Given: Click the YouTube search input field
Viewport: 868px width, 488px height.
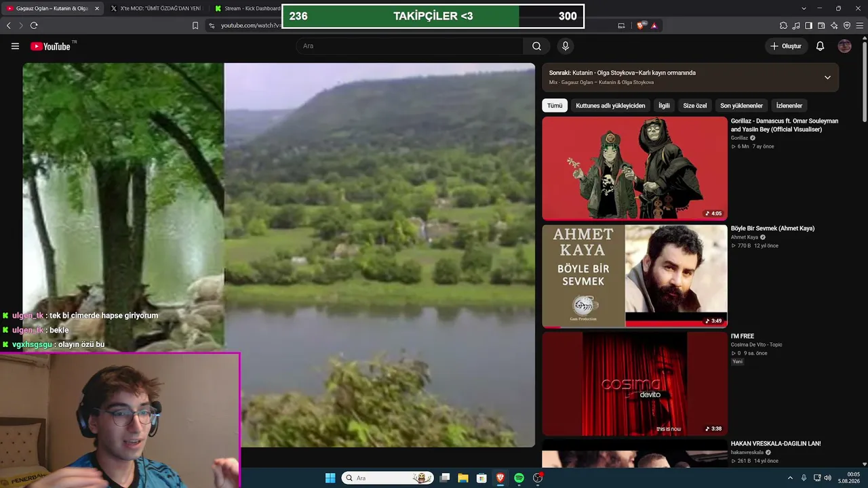Looking at the screenshot, I should 409,46.
